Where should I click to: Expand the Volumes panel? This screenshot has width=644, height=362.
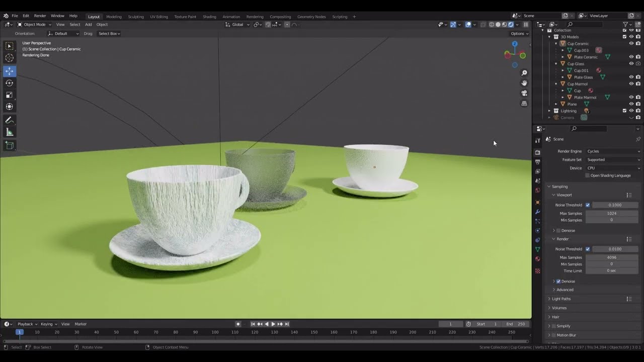point(559,308)
